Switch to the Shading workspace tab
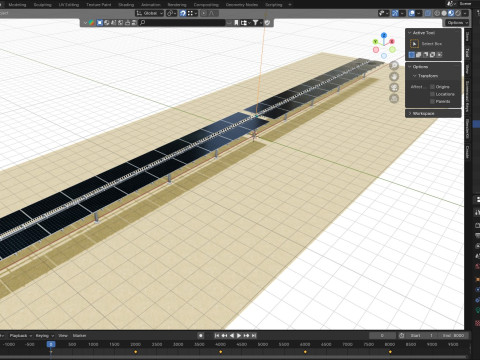Viewport: 480px width, 360px height. (126, 5)
